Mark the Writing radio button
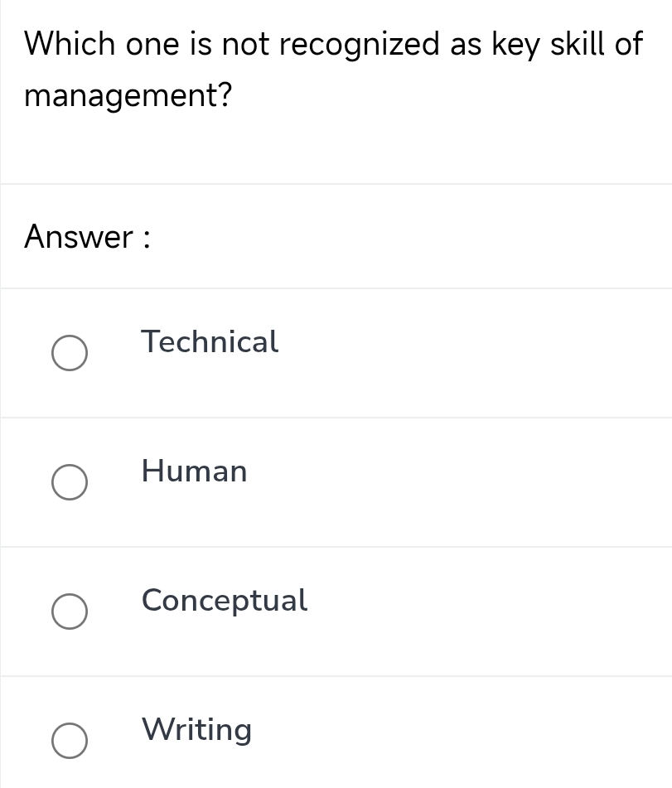Screen dimensions: 672x788 pos(70,741)
